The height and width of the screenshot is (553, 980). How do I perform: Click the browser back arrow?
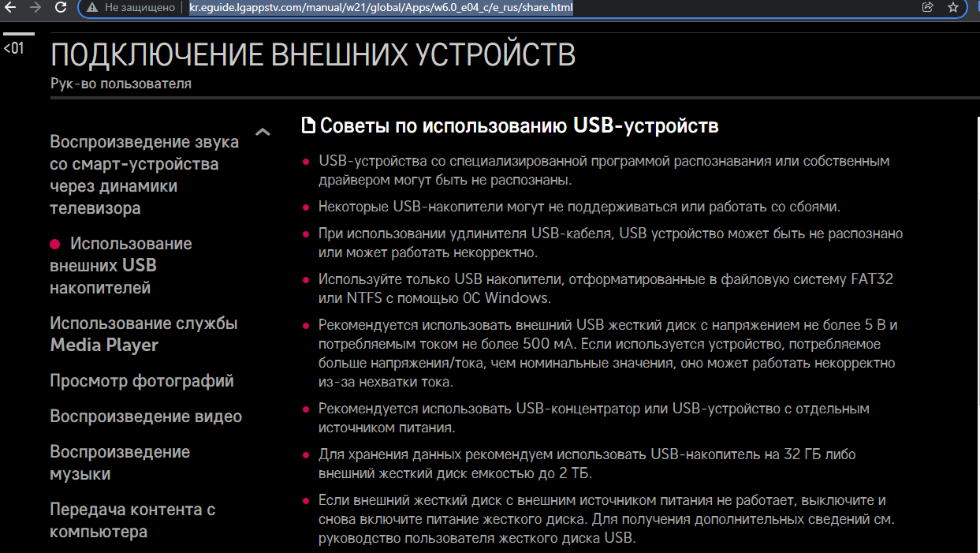click(10, 8)
